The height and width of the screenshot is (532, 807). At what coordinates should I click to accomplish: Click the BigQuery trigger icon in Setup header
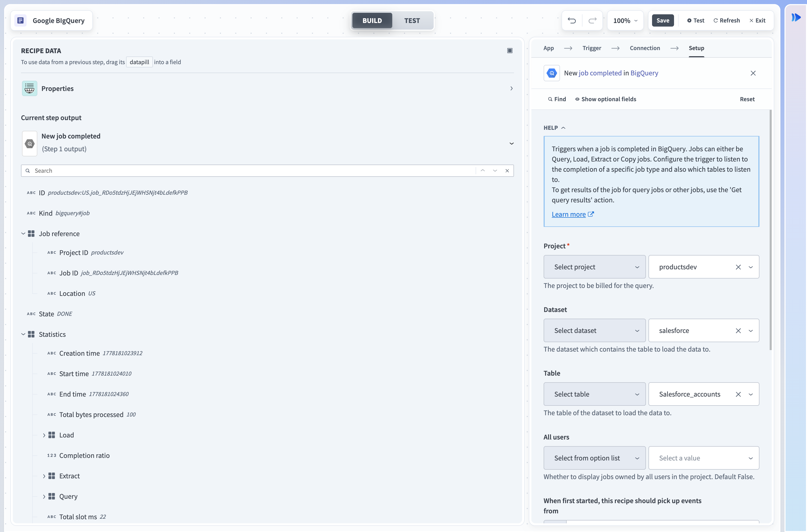pyautogui.click(x=552, y=73)
